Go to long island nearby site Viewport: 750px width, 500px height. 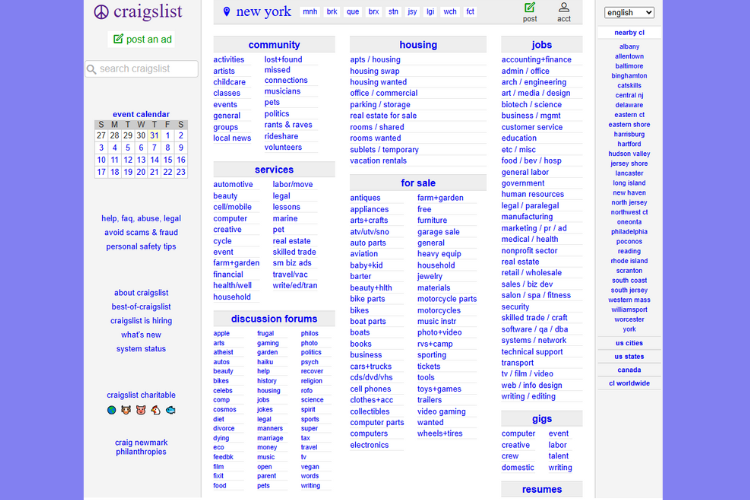coord(629,183)
